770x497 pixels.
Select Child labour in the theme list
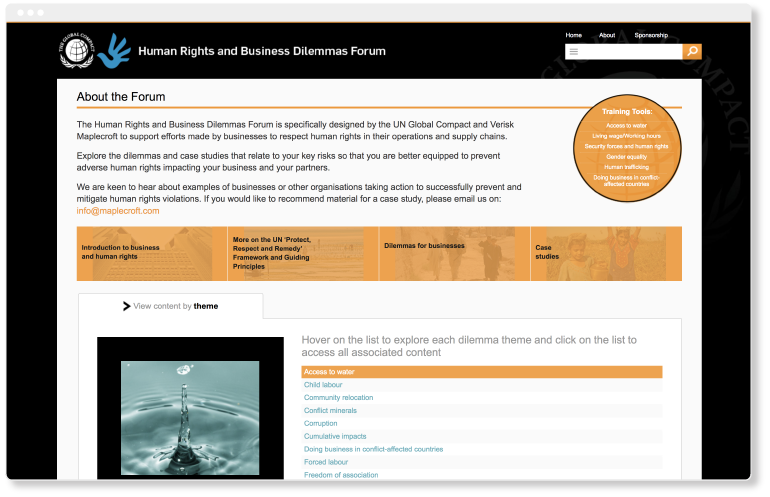323,385
